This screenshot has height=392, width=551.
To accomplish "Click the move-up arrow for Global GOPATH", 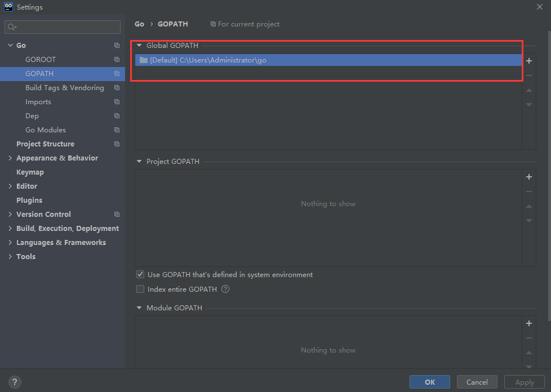I will tap(529, 90).
